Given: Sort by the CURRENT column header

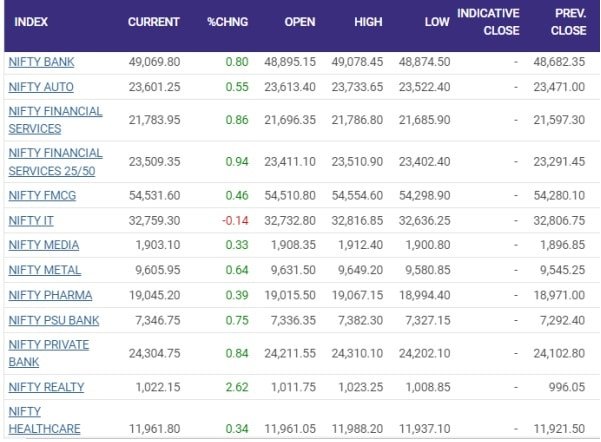Looking at the screenshot, I should (154, 22).
